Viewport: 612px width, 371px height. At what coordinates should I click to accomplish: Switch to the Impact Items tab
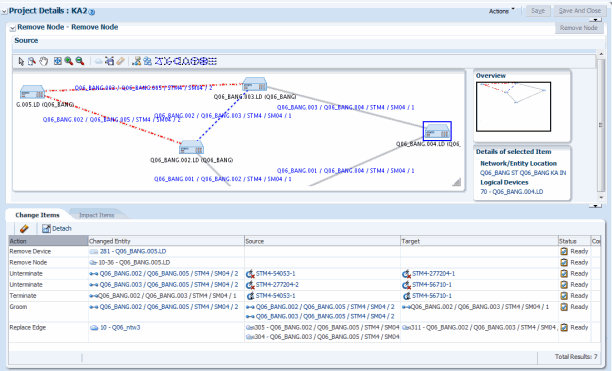coord(96,215)
